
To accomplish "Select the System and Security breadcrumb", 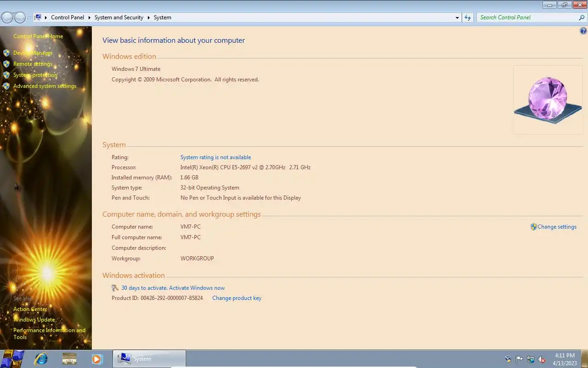I will [x=119, y=17].
